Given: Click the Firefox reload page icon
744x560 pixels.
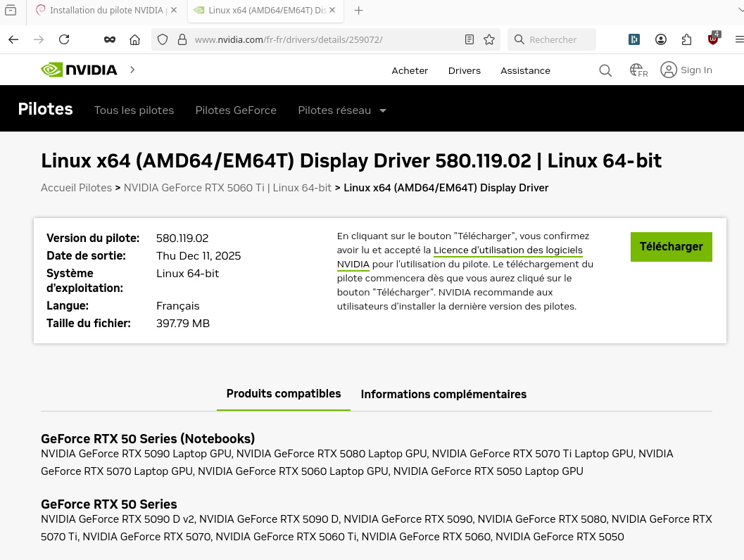Looking at the screenshot, I should tap(64, 39).
